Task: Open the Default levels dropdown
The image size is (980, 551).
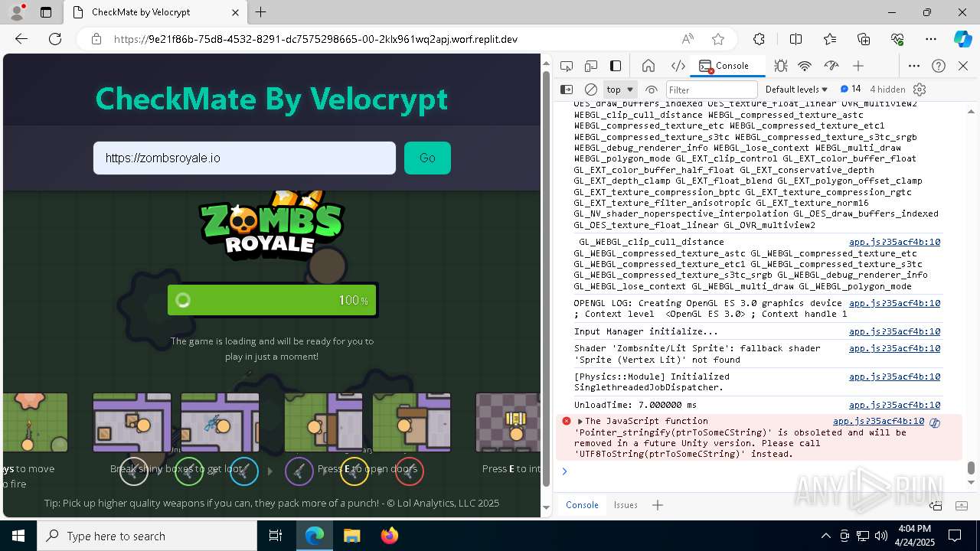Action: (796, 90)
